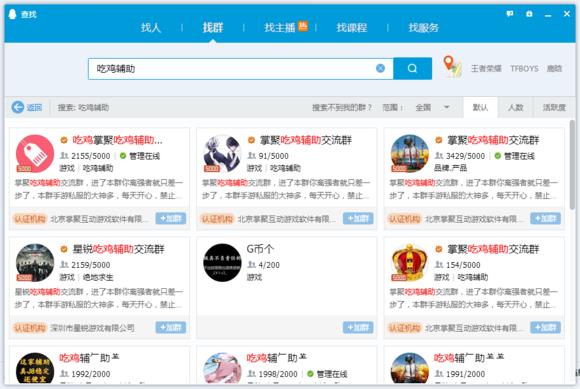
Task: Click the 王者荣耀 suggested search link
Action: pyautogui.click(x=486, y=68)
